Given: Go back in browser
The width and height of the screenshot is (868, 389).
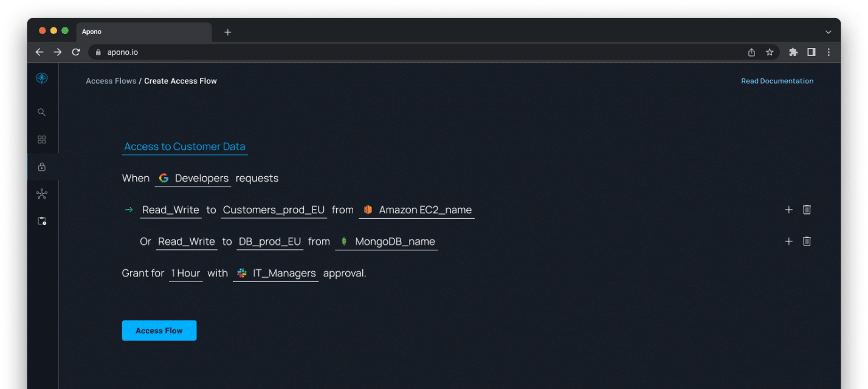Looking at the screenshot, I should (x=40, y=52).
